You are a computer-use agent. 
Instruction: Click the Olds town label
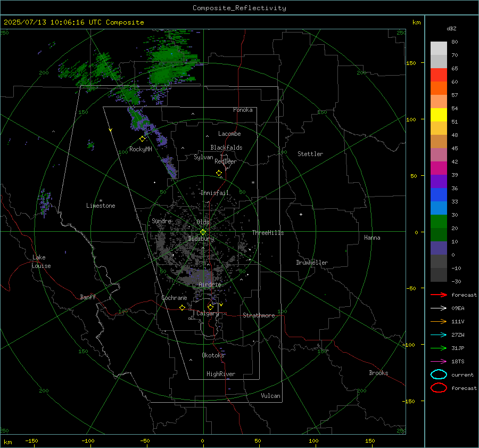203,222
